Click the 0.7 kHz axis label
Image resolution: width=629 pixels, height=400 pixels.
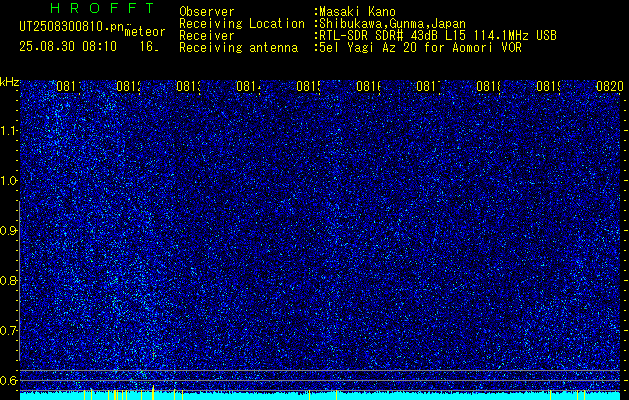coord(9,331)
